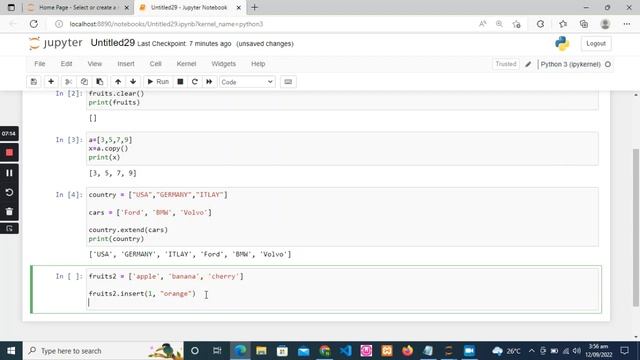
Task: Open the File menu
Action: [x=40, y=64]
